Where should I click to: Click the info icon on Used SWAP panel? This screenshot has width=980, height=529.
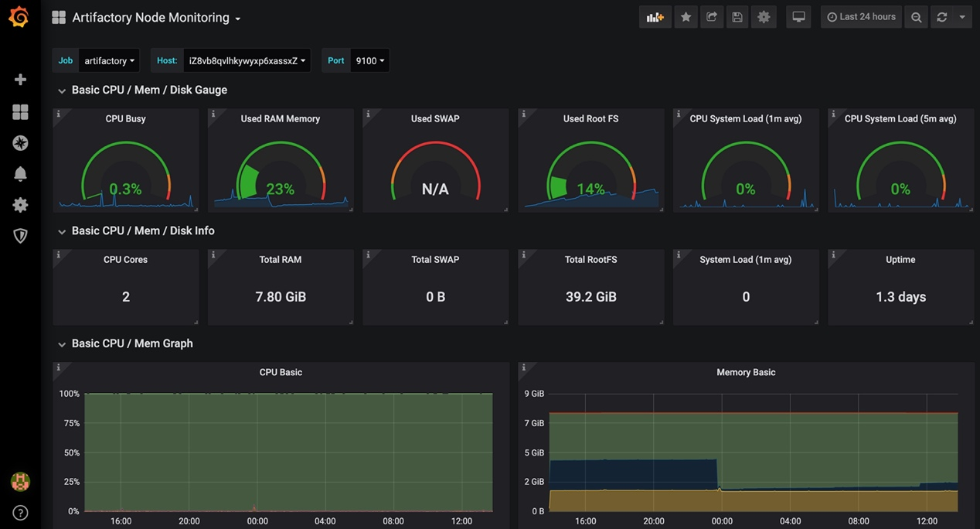click(368, 114)
